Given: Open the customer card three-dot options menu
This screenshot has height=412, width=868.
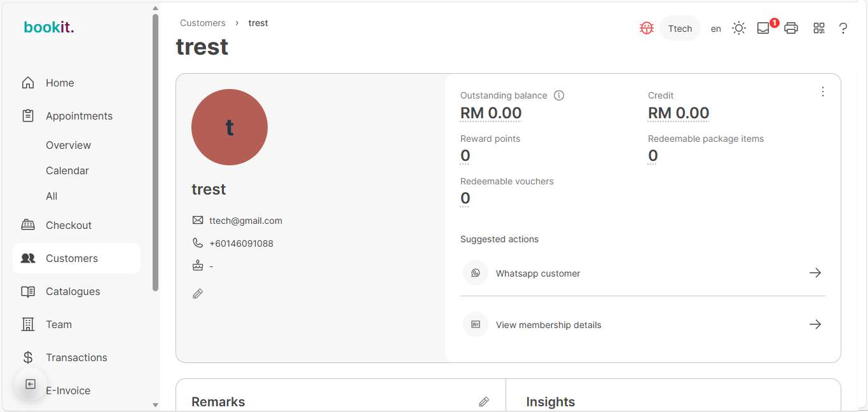Looking at the screenshot, I should 822,92.
